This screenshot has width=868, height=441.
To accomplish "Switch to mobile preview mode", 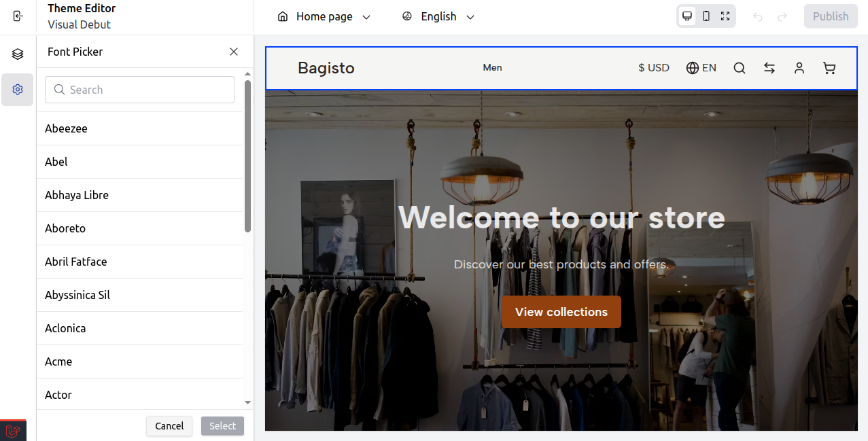I will tap(706, 16).
